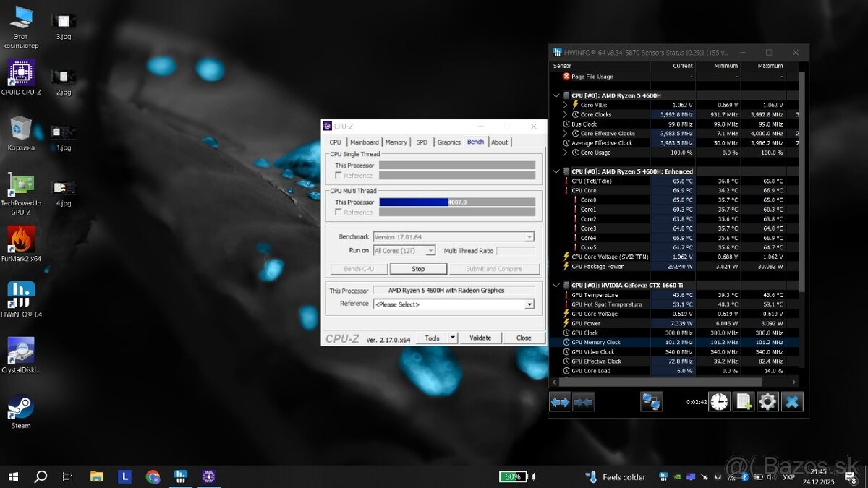Reset sensor timers with the clock icon
Viewport: 868px width, 488px height.
(718, 401)
